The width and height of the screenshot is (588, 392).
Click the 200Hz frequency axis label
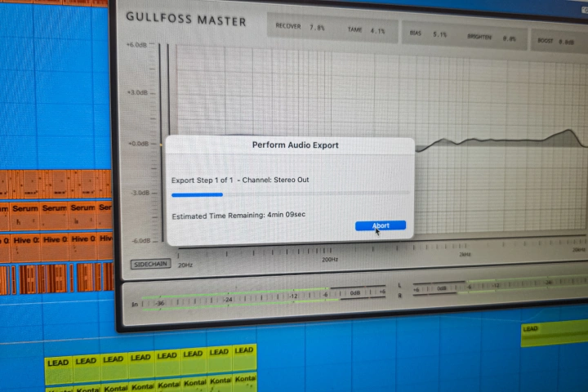click(x=330, y=260)
